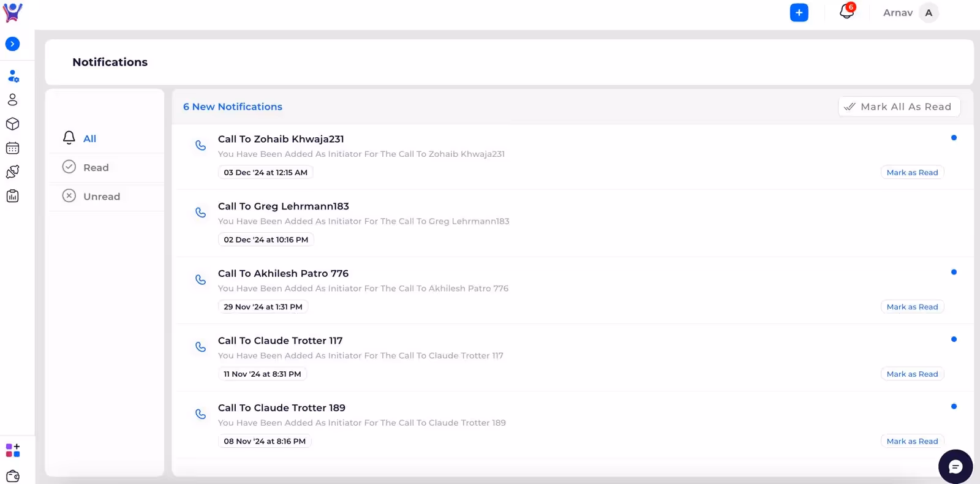Open Call To Greg Lehrmann183 notification title
This screenshot has width=980, height=484.
284,206
